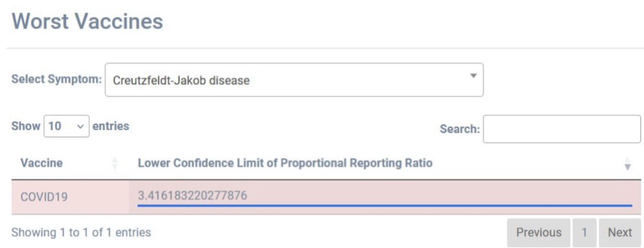
Task: Sort table by Vaccine column header
Action: click(41, 163)
